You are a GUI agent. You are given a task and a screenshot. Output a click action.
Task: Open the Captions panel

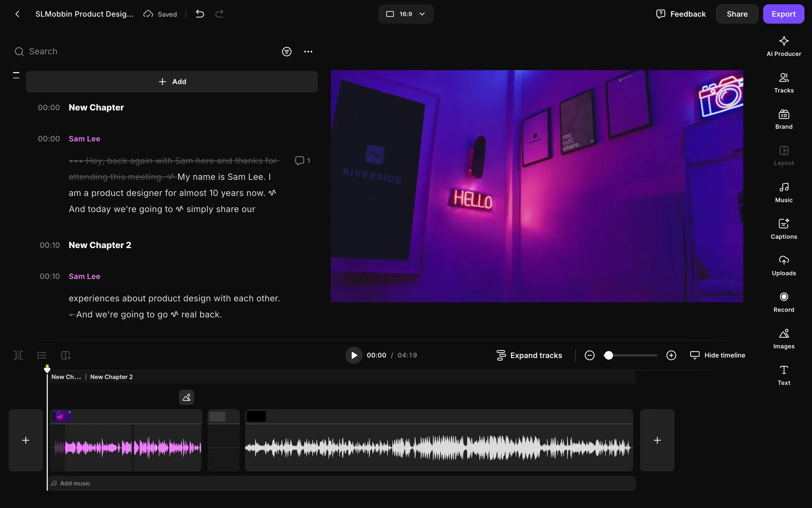(x=784, y=229)
